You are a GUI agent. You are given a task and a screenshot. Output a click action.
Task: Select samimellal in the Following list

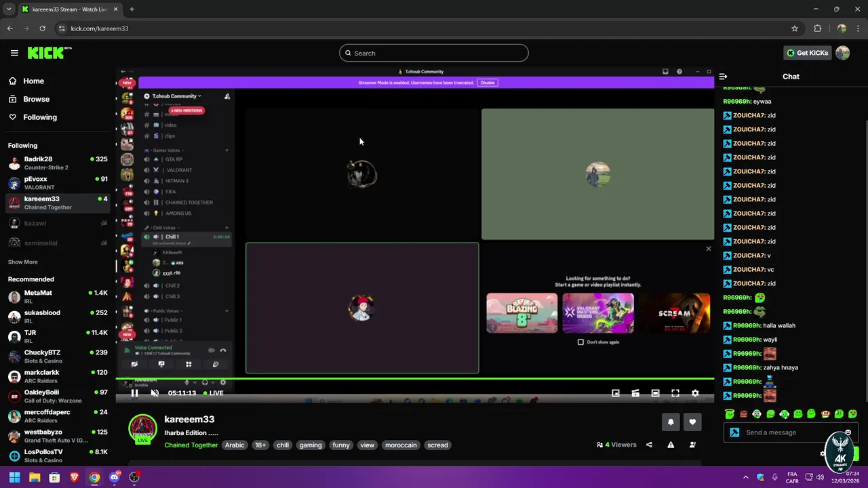pos(58,243)
